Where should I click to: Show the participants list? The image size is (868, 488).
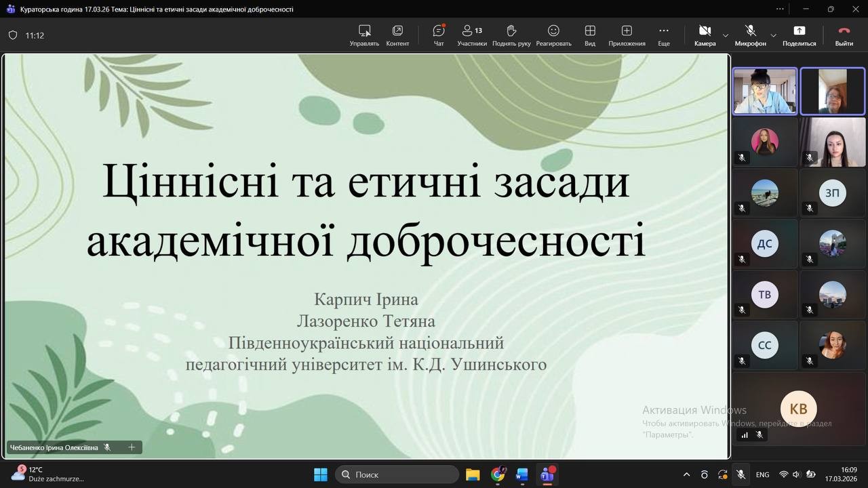coord(472,35)
